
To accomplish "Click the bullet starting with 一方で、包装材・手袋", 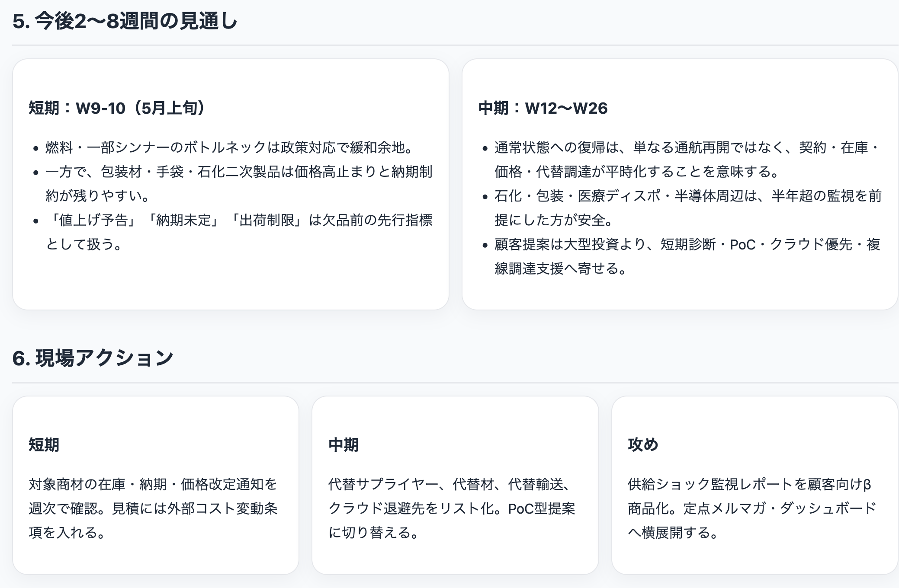I will pos(239,172).
